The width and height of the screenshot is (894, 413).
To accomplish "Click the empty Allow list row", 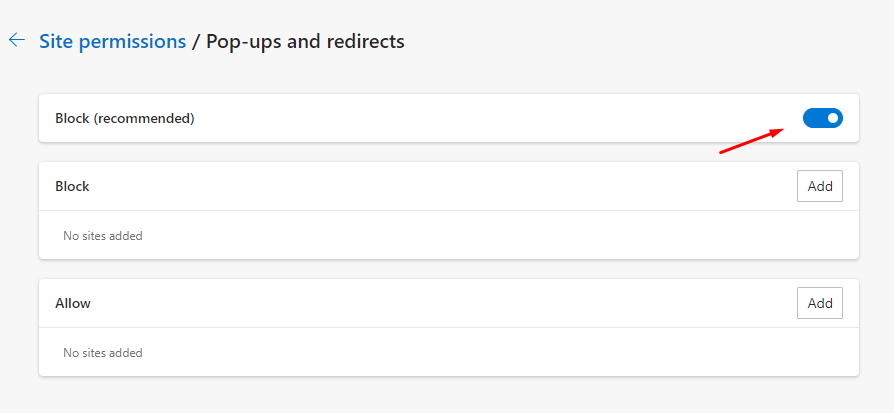I will 448,353.
